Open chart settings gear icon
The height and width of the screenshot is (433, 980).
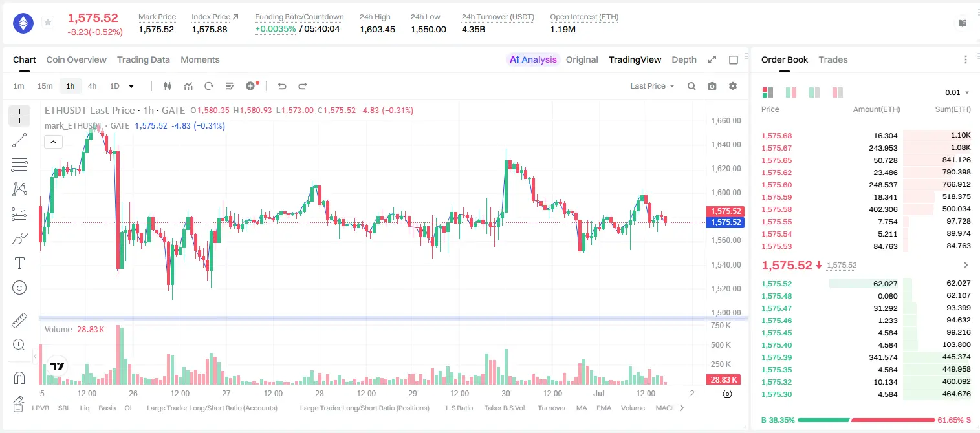tap(733, 86)
